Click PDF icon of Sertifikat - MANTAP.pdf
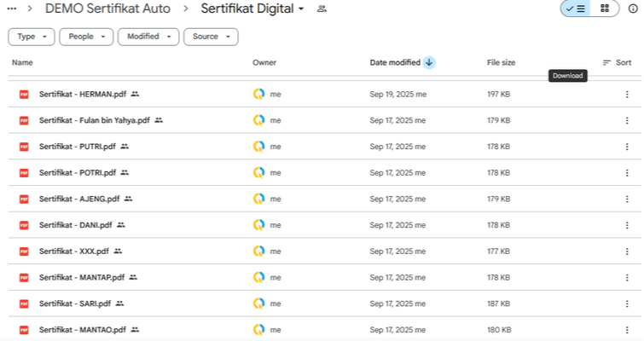The image size is (644, 341). click(24, 277)
